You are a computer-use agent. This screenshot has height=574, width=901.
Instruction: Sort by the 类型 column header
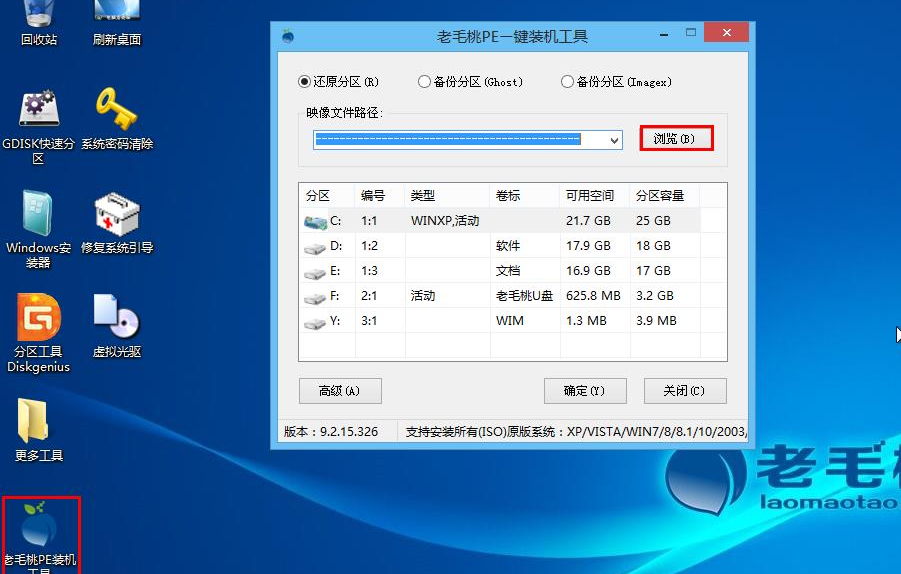pos(447,195)
